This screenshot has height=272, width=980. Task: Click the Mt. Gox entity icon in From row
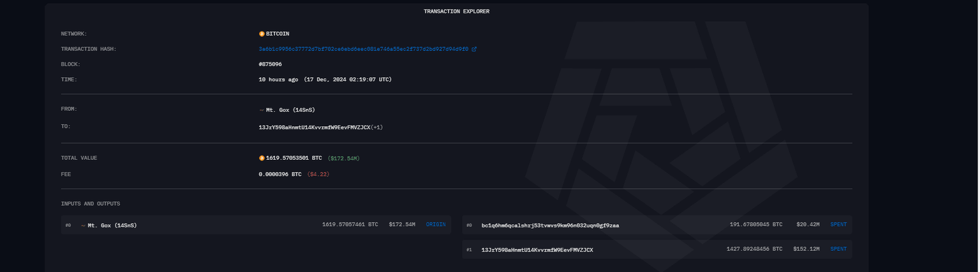tap(262, 110)
